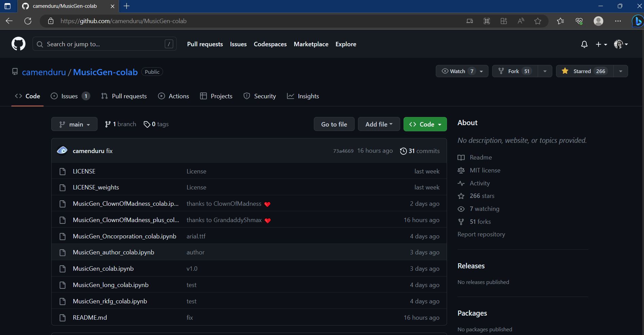
Task: Click the browser back arrow
Action: click(9, 21)
